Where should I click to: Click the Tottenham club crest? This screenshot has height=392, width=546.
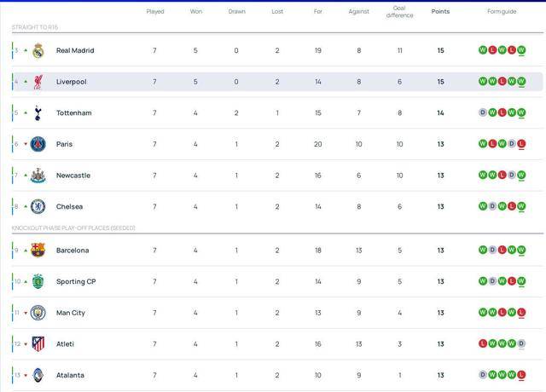(38, 112)
